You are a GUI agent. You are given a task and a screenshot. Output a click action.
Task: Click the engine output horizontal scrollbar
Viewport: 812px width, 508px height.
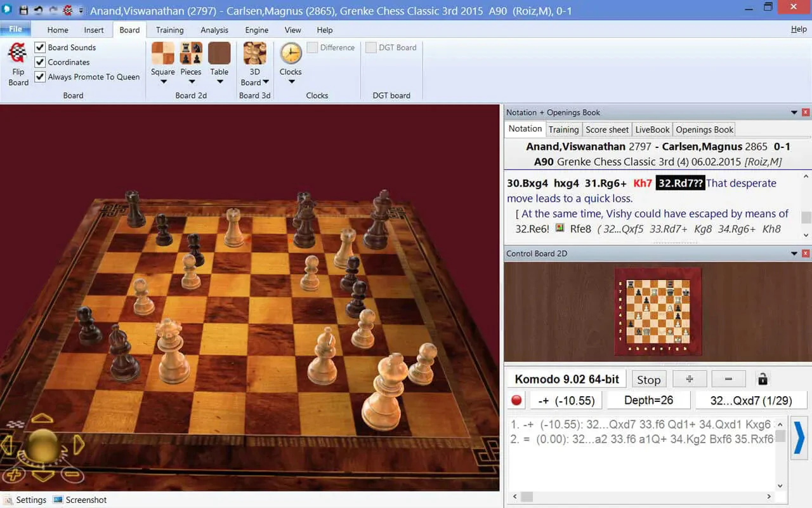coord(643,497)
